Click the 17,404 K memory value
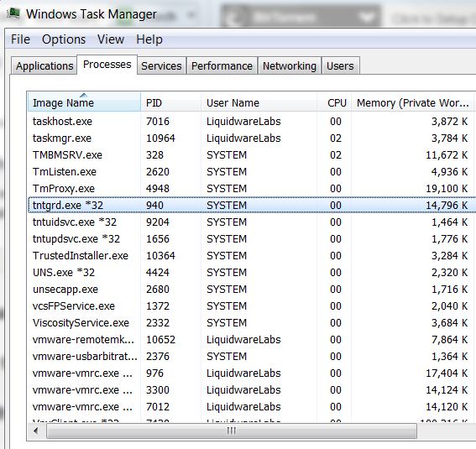 (447, 373)
